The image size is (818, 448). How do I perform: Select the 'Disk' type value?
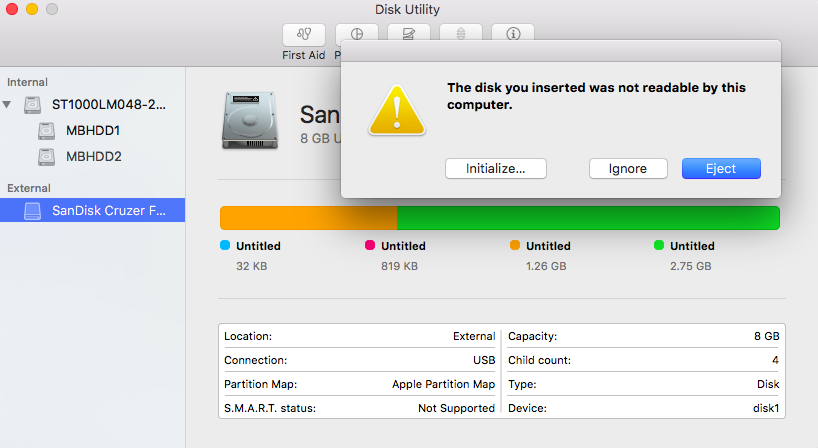click(768, 384)
